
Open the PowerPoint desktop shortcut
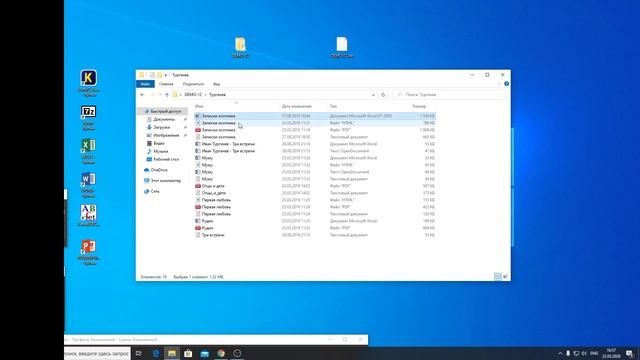(x=89, y=247)
